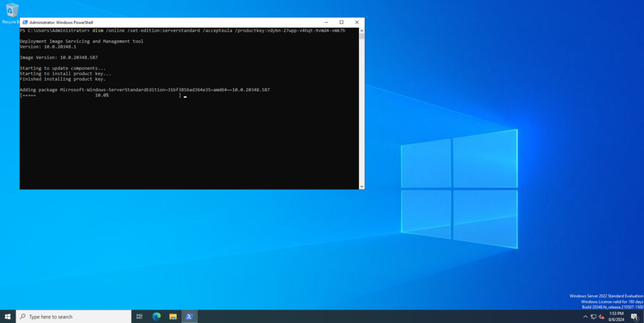644x323 pixels.
Task: Click 'Image Version: 10.0.20348.587' line
Action: click(x=58, y=57)
